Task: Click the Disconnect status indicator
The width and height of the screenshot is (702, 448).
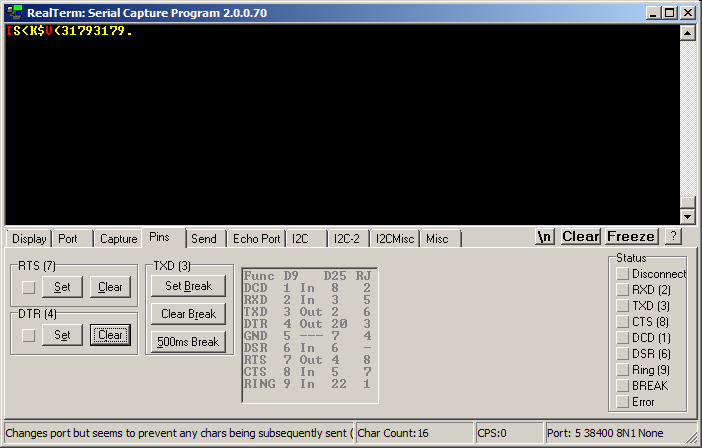Action: click(623, 274)
